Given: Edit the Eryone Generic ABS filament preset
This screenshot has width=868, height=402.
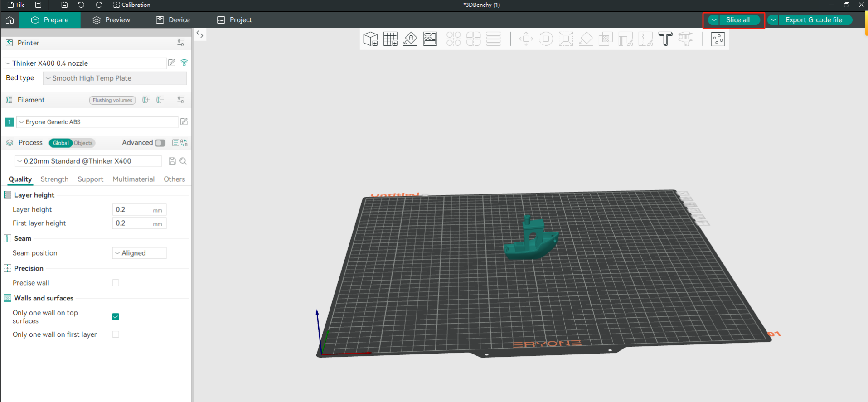Looking at the screenshot, I should pyautogui.click(x=184, y=121).
